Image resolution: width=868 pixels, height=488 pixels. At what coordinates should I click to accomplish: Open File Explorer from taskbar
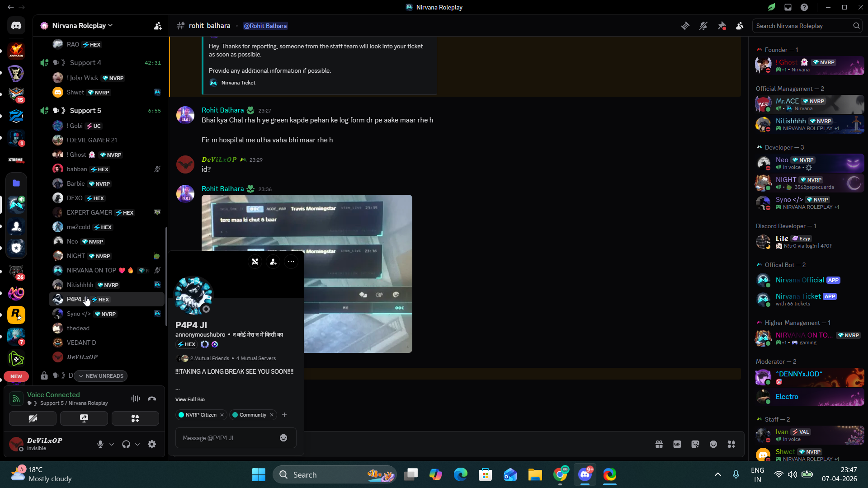[x=535, y=474]
